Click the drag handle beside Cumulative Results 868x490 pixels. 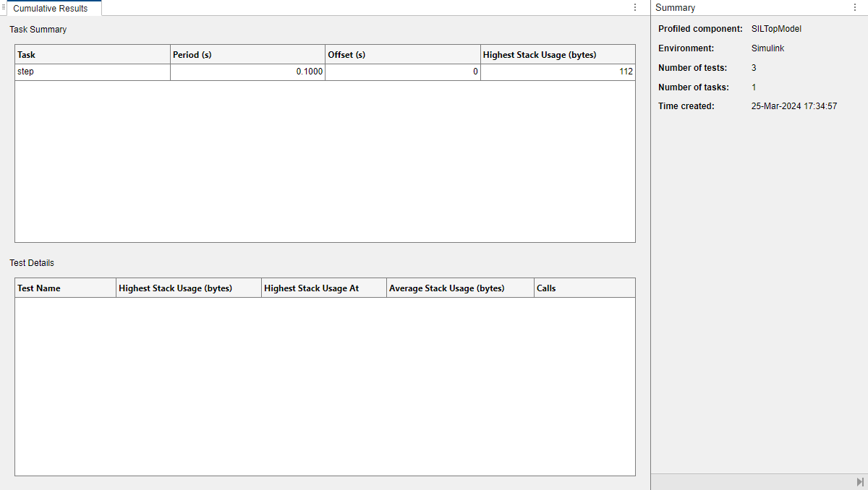click(4, 7)
